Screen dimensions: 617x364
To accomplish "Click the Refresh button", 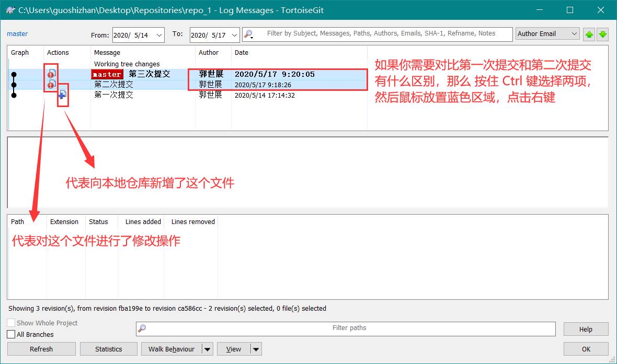I will 41,349.
